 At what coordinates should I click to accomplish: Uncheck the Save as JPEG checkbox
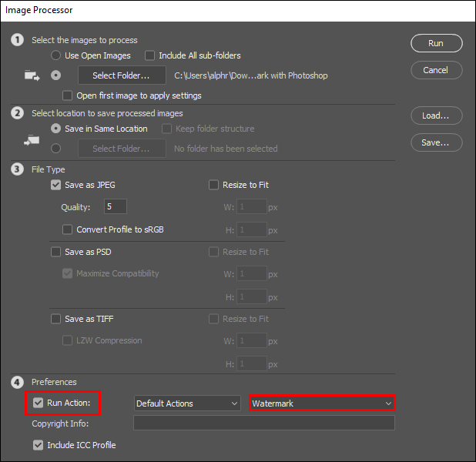coord(55,185)
